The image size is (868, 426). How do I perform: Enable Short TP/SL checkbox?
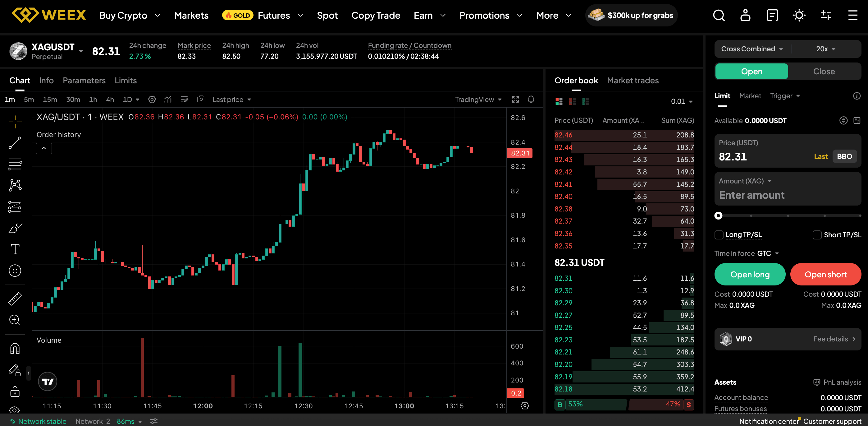(x=817, y=235)
